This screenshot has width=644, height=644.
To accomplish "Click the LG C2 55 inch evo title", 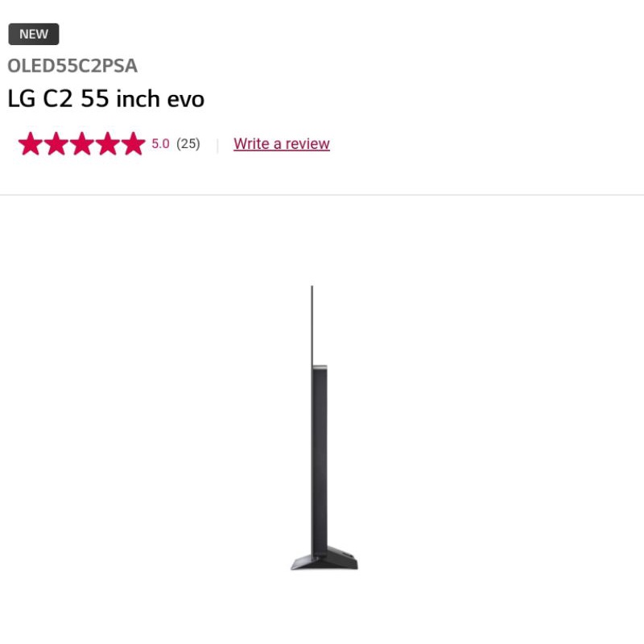I will tap(106, 99).
